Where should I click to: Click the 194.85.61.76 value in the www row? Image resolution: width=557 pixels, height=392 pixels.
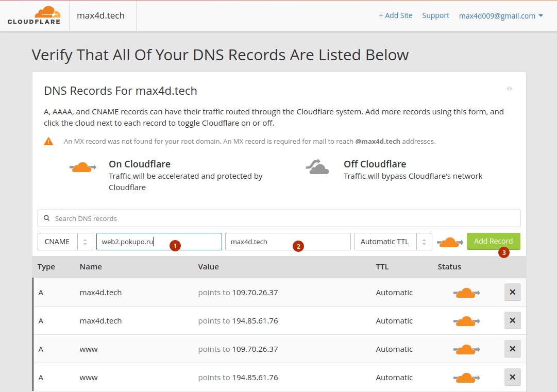(255, 378)
